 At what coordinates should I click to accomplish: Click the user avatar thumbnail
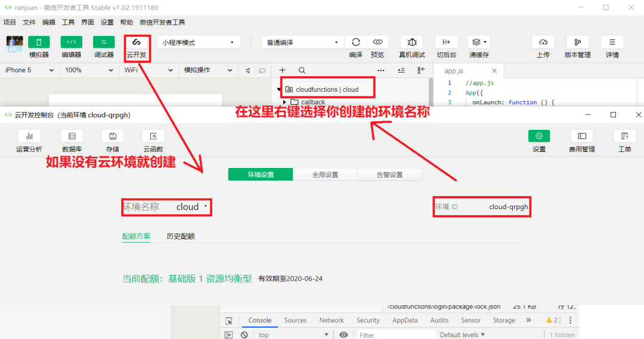point(15,44)
